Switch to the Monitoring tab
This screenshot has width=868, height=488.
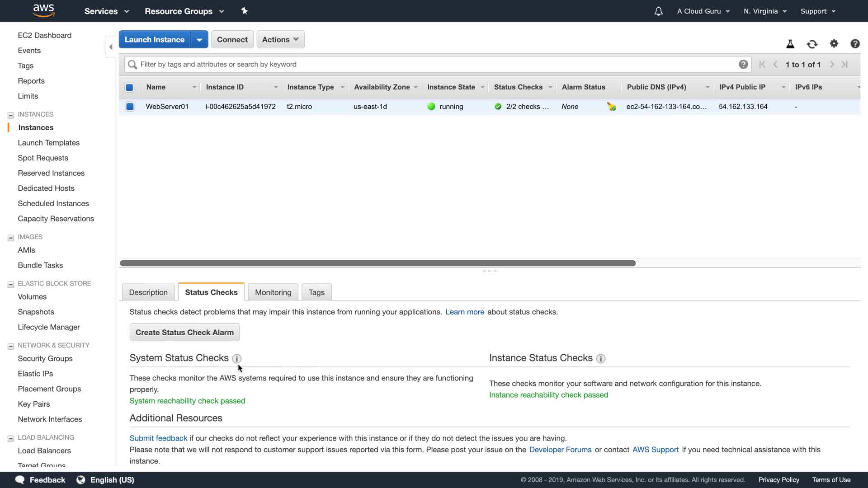point(273,292)
